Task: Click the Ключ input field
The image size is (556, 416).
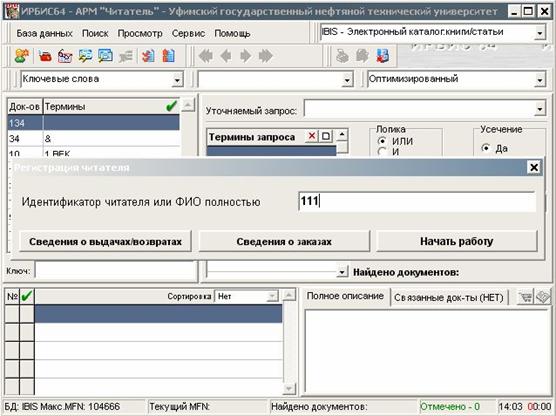Action: [116, 271]
